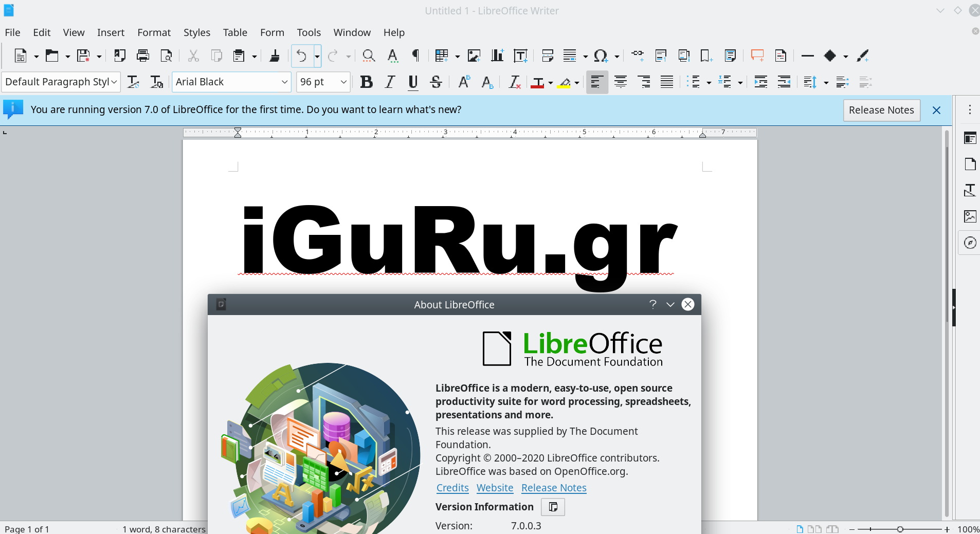
Task: Click the New document icon
Action: click(x=21, y=56)
